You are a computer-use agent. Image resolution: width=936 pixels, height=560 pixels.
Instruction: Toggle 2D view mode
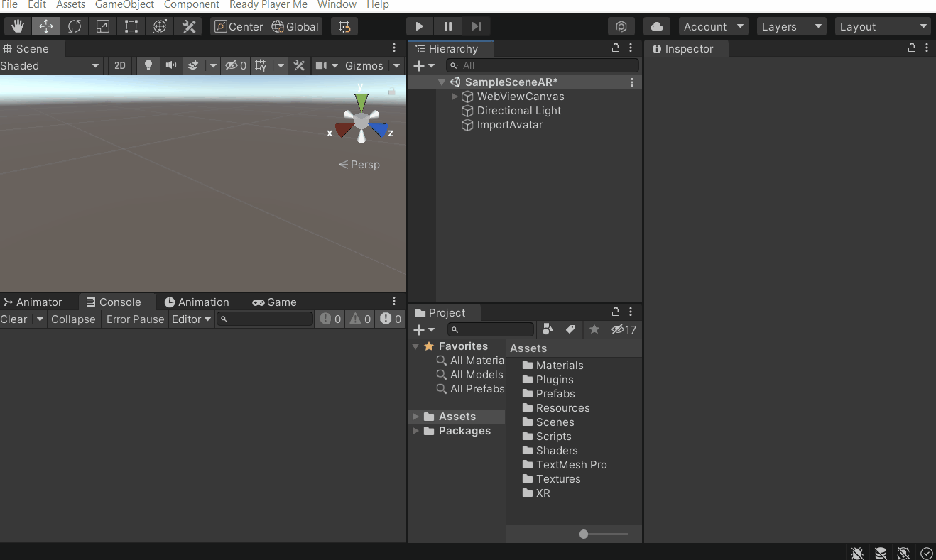coord(120,65)
